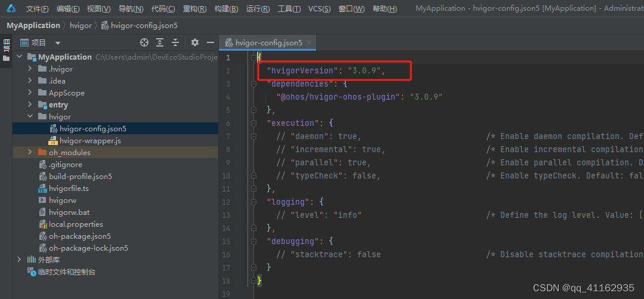Expand the .hvigor folder
Screen dimensions: 644x299
30,69
